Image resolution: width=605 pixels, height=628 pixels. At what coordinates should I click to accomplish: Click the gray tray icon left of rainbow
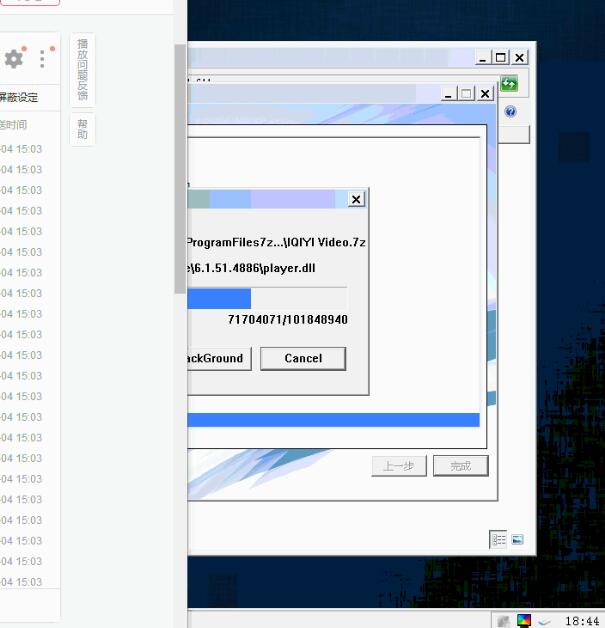pos(503,621)
